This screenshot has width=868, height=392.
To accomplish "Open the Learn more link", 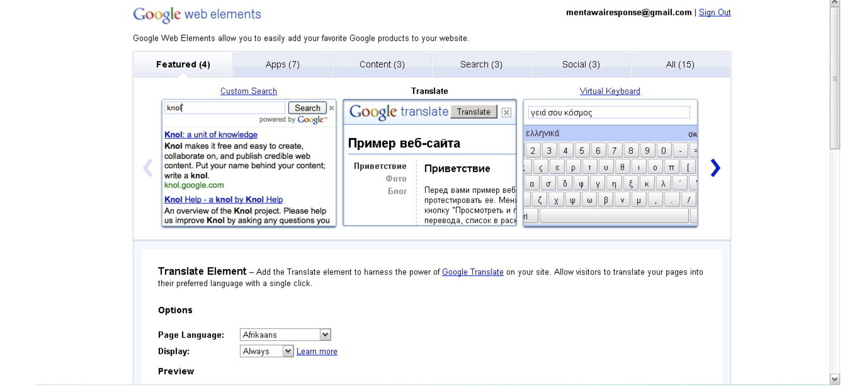I will 317,351.
